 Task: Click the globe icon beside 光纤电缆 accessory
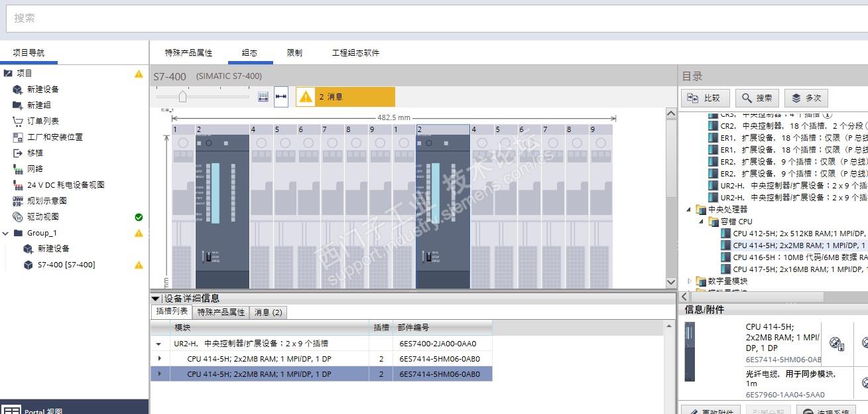click(x=865, y=383)
